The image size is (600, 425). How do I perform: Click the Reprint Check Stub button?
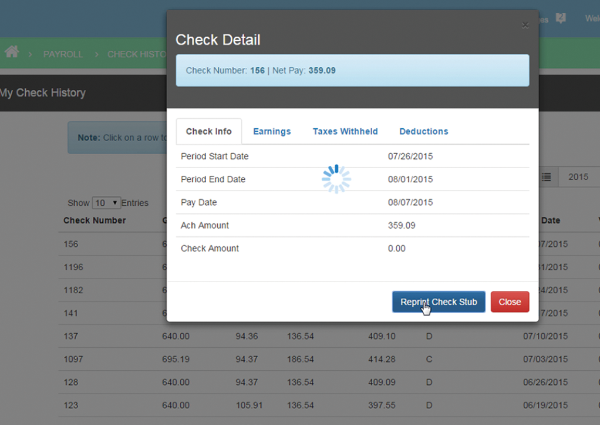click(x=438, y=302)
